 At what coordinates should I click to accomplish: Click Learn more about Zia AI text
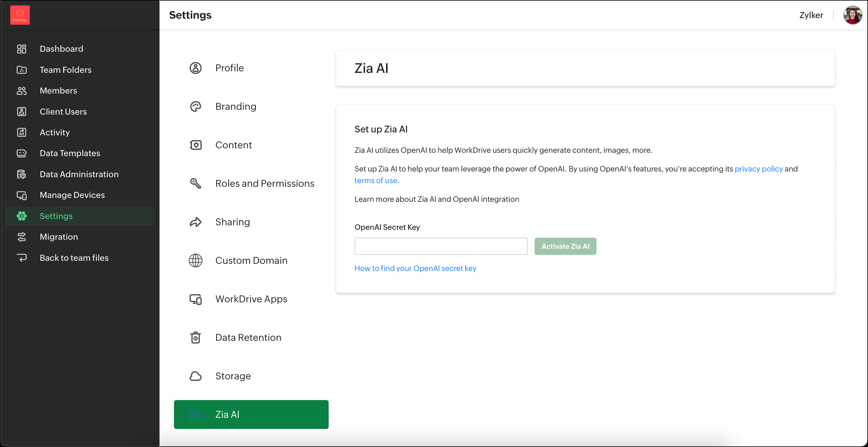(437, 199)
